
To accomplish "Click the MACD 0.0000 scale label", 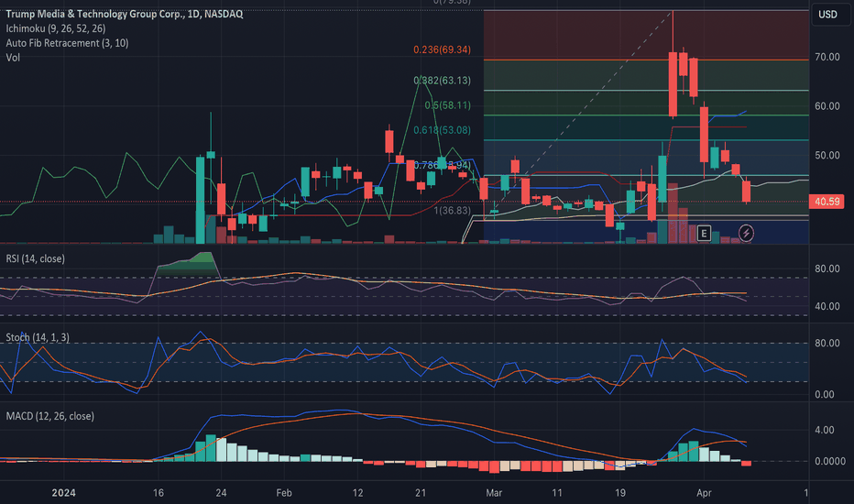I will click(829, 461).
